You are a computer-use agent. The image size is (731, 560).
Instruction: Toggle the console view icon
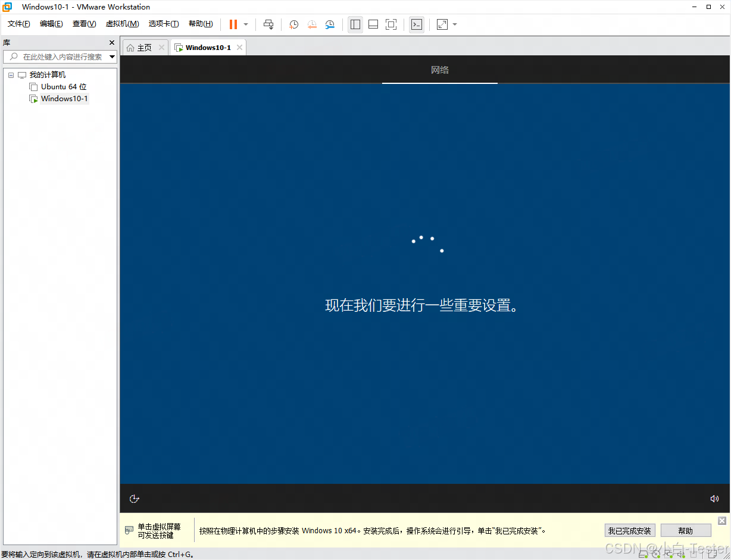(417, 24)
